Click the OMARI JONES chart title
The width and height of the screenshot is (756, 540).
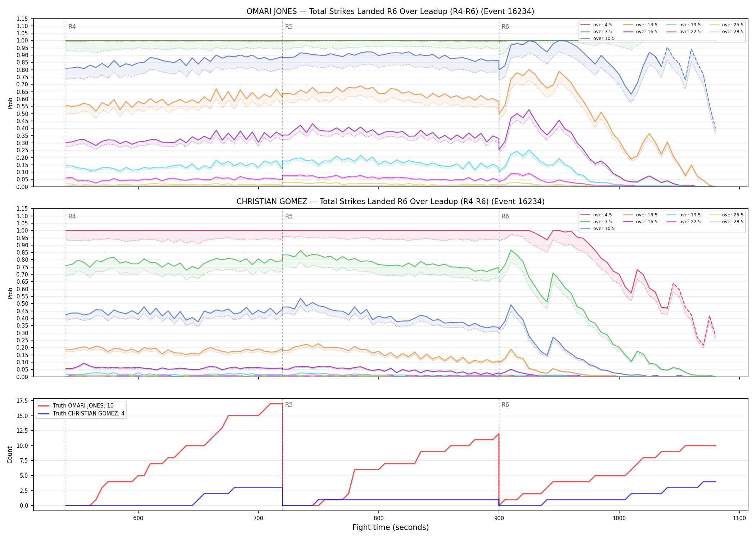[x=390, y=12]
